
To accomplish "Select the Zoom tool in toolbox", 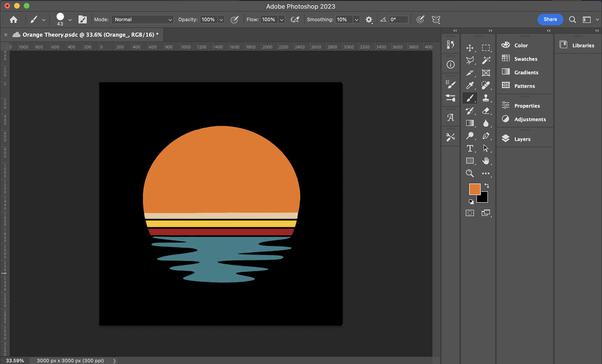I will 470,173.
